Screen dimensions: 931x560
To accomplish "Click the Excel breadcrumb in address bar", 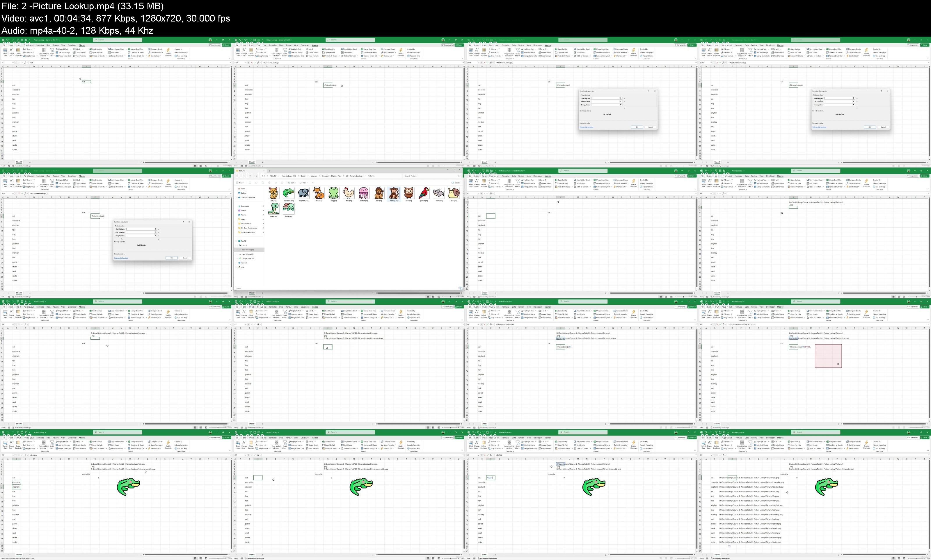I will coord(303,176).
